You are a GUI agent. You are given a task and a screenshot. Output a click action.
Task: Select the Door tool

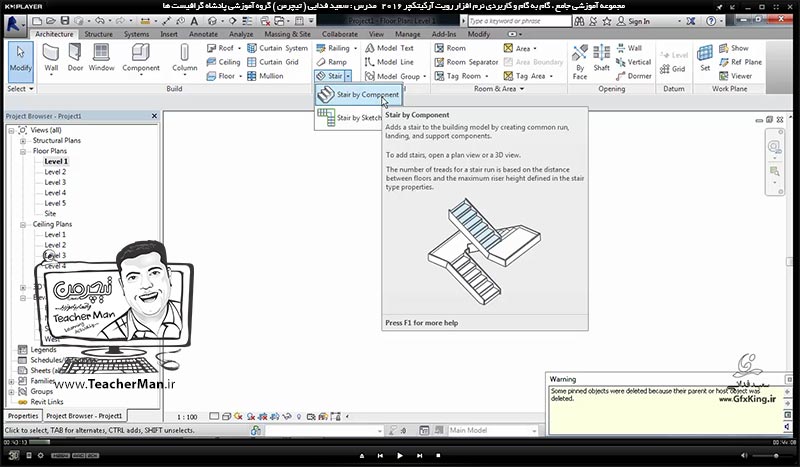(75, 57)
